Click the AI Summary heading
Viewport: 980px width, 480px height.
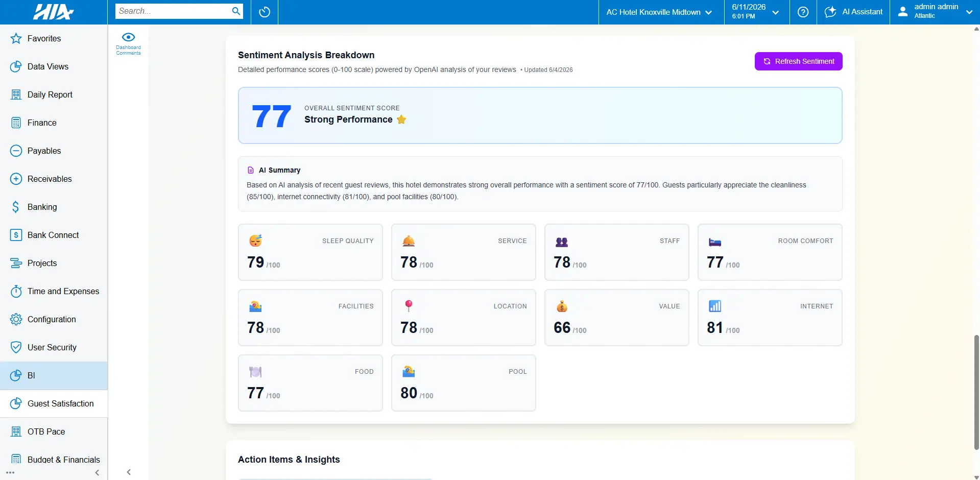click(x=279, y=170)
